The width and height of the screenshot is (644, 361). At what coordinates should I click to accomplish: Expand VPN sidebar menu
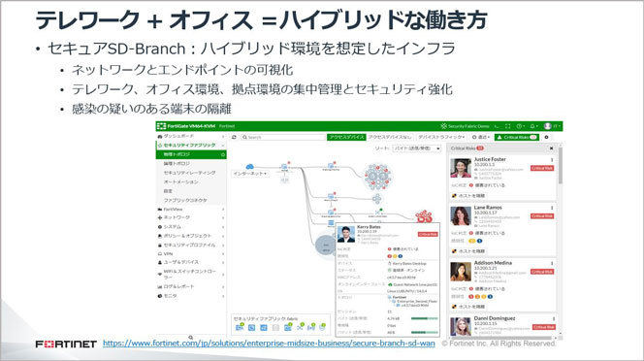191,253
